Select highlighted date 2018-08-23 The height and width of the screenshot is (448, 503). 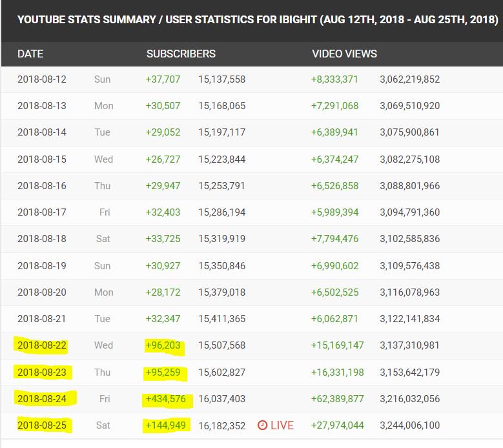point(42,372)
